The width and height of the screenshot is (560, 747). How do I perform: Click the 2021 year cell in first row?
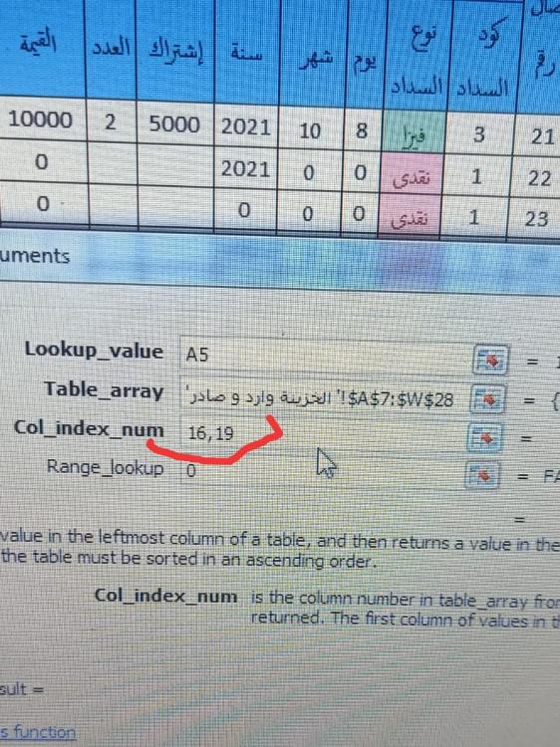coord(245,126)
